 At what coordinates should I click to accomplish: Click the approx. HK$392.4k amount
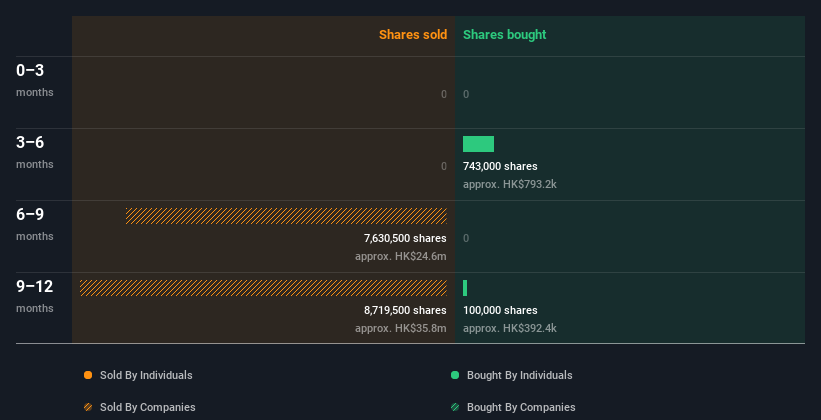[509, 328]
